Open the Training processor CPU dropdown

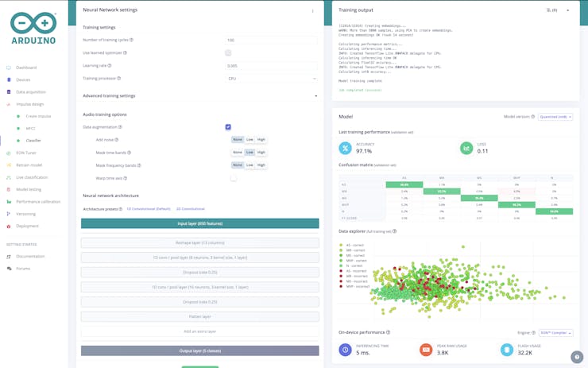coord(272,79)
